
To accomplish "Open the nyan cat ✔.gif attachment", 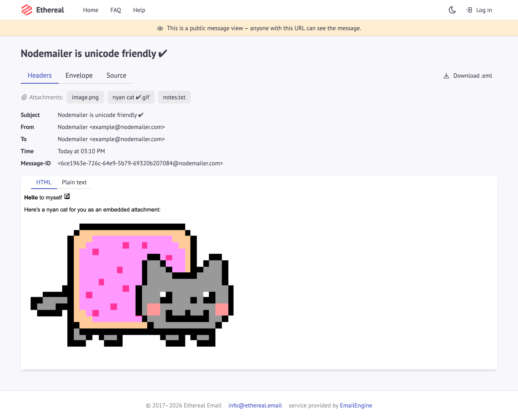I will click(131, 97).
